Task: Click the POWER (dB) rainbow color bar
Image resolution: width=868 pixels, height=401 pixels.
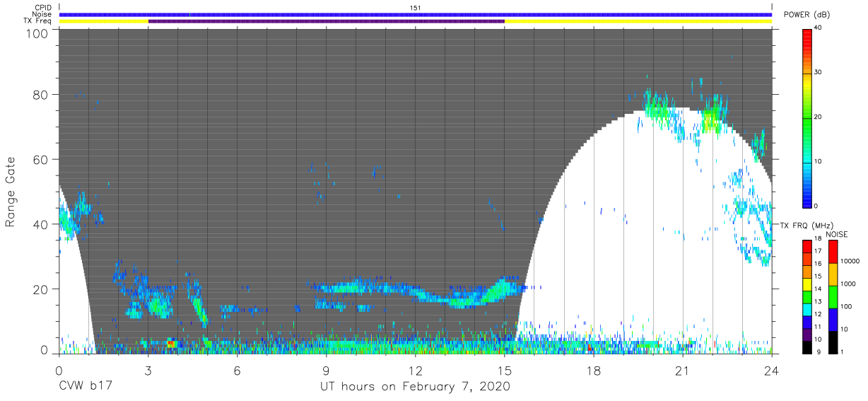Action: click(807, 117)
